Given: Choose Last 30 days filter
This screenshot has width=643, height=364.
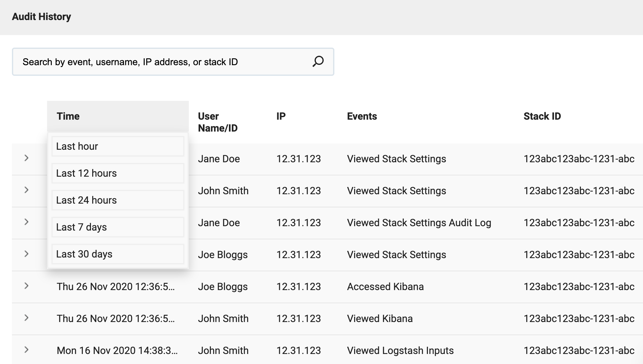Looking at the screenshot, I should coord(118,254).
